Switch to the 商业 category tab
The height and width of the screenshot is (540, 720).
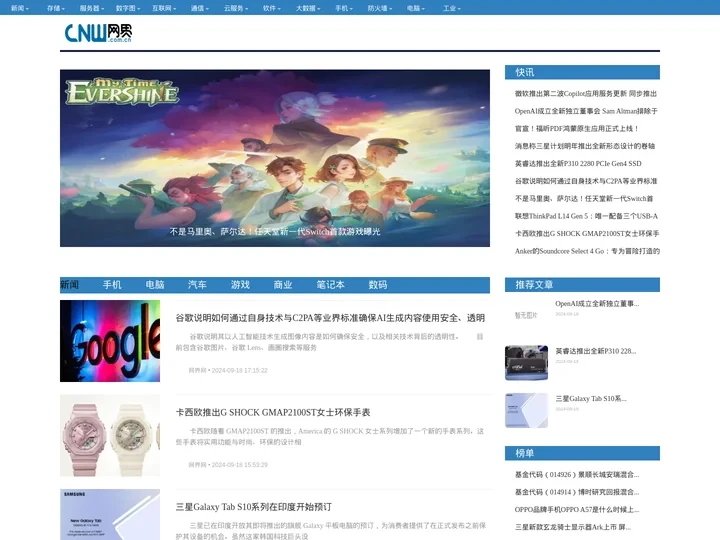283,285
